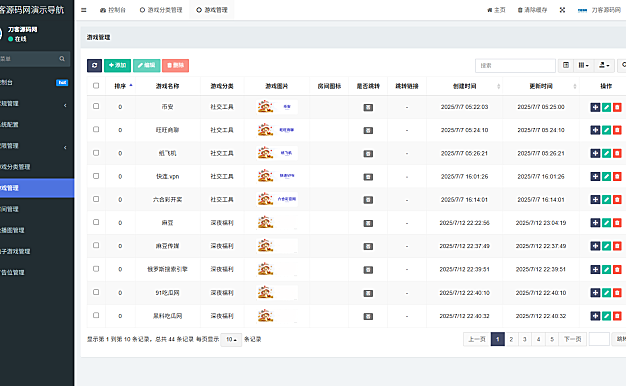Sort by 创建时间 column header

coord(465,86)
